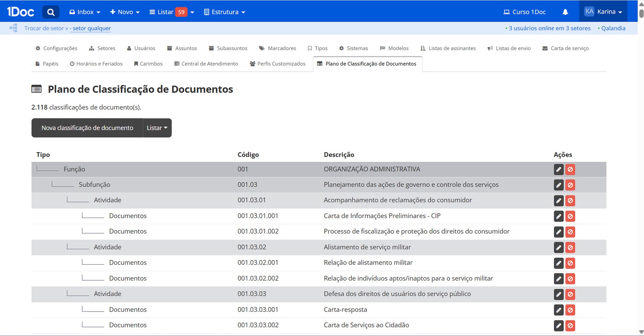
Task: Disable Defesa dos direitos de usuários row
Action: tap(570, 294)
